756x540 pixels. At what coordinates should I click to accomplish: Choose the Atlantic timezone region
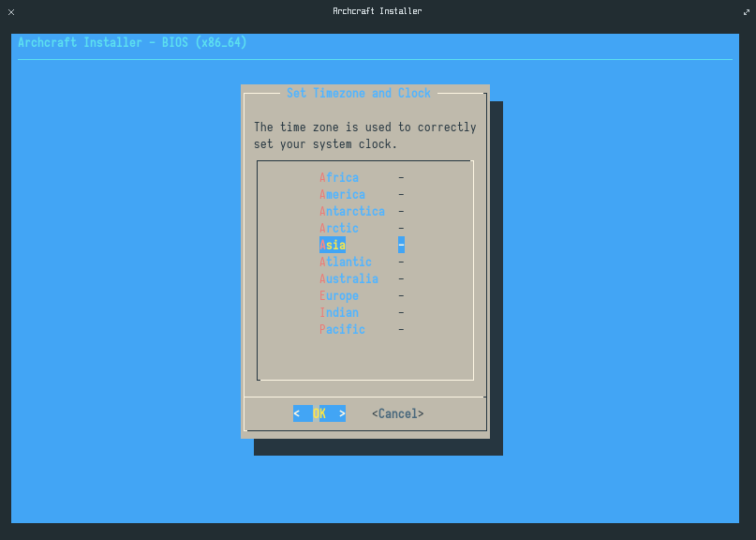tap(346, 262)
